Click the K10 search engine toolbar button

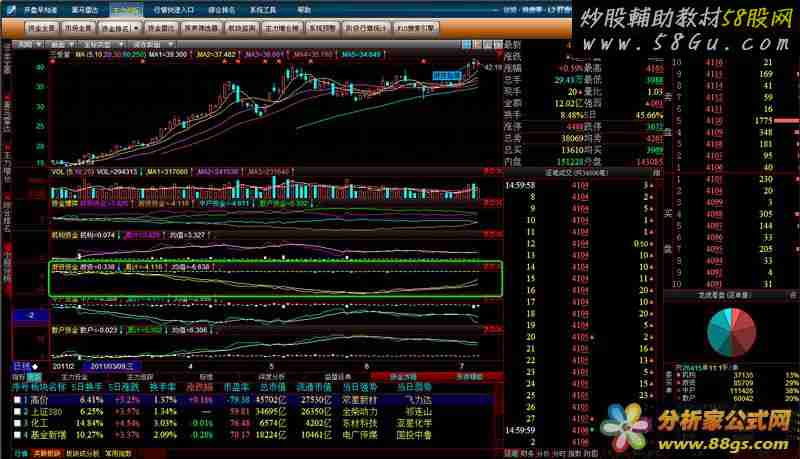tap(416, 28)
